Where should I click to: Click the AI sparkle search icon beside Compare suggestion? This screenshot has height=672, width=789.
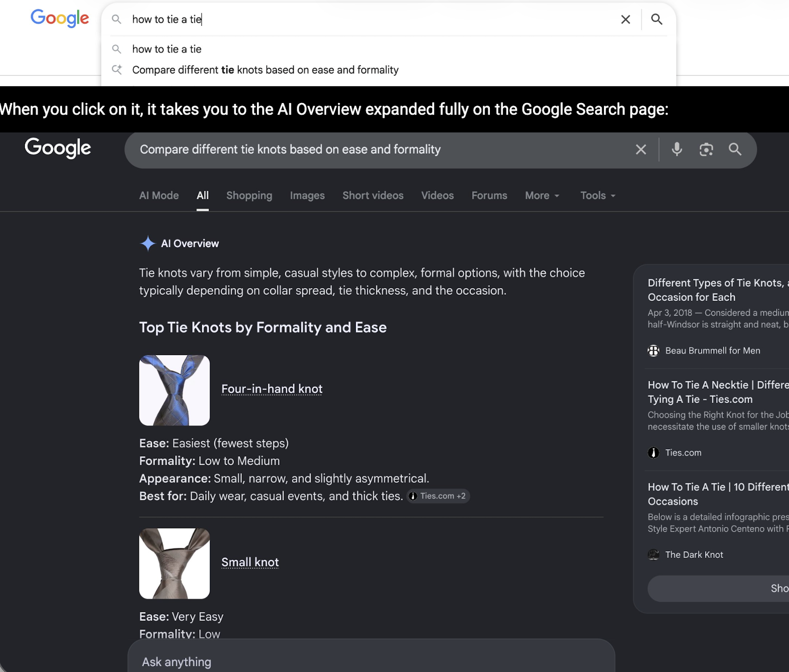click(117, 70)
